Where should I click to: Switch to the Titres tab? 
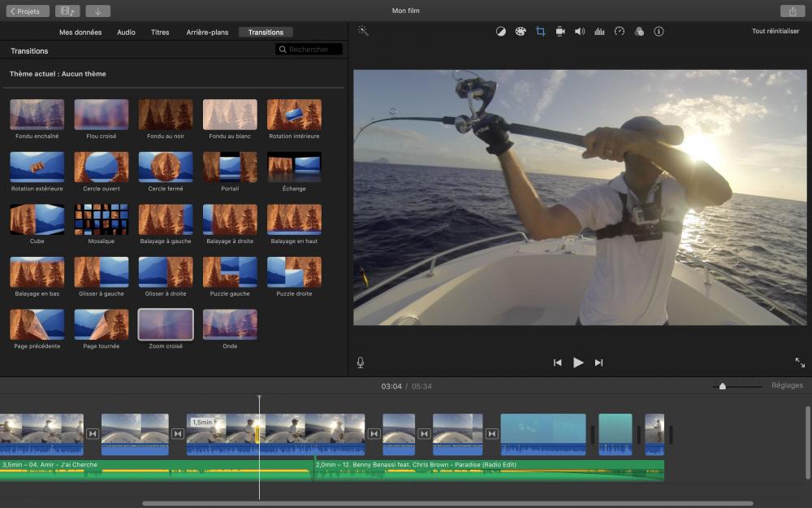160,33
